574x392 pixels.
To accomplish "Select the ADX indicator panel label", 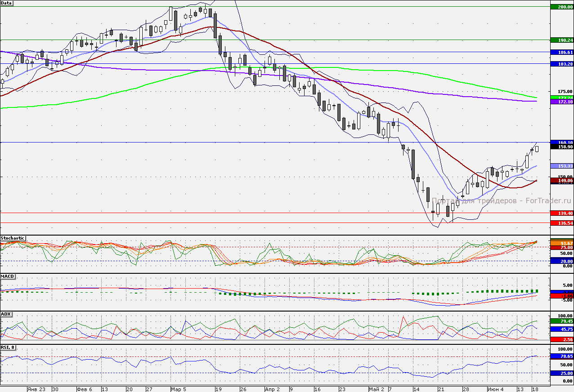I will coord(6,314).
